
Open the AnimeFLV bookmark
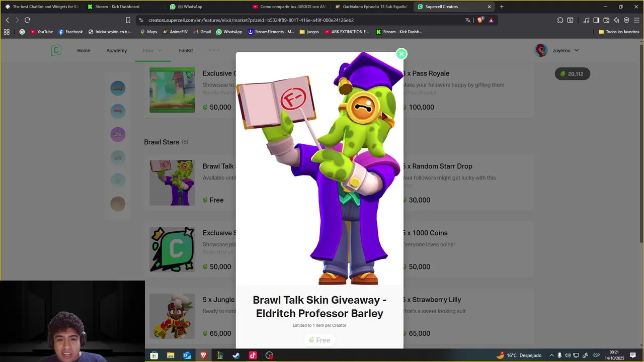tap(175, 32)
